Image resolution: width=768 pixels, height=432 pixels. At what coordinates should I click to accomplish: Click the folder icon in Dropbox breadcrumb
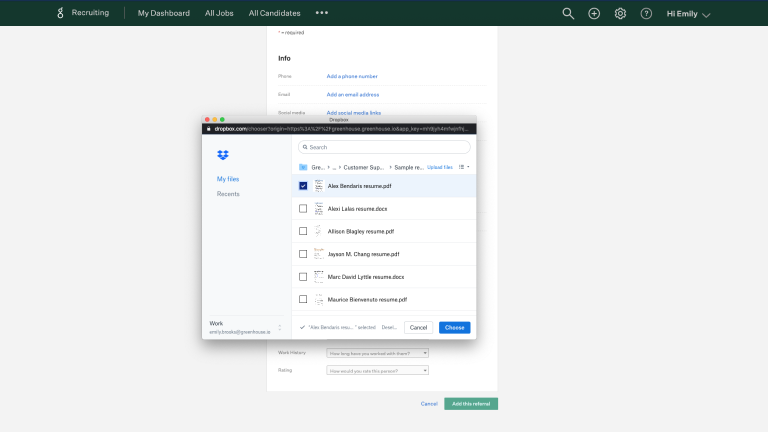pos(303,167)
